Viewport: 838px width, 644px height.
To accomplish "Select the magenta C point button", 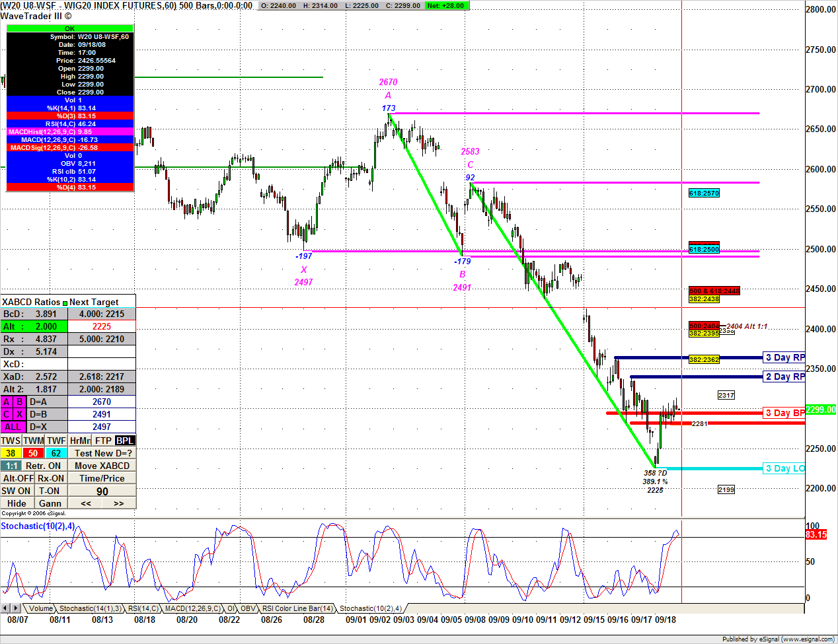I will [x=7, y=414].
